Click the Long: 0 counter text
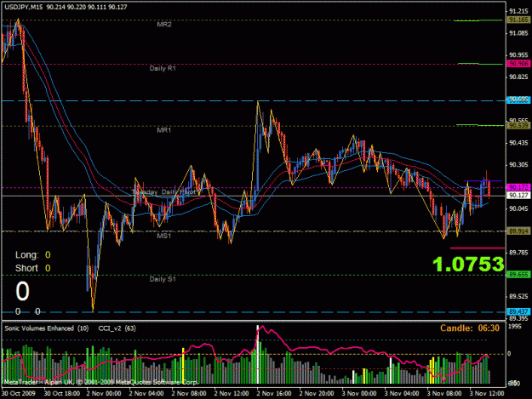The height and width of the screenshot is (399, 532). point(33,255)
